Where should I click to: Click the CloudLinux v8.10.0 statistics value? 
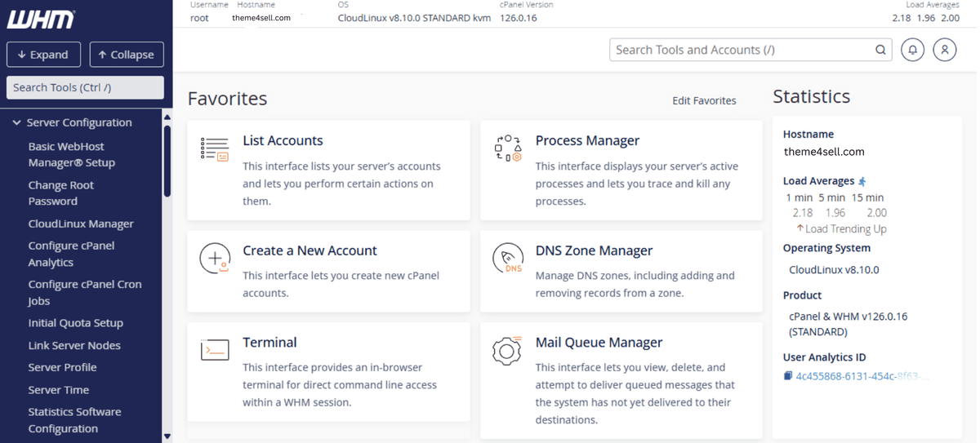(x=834, y=269)
